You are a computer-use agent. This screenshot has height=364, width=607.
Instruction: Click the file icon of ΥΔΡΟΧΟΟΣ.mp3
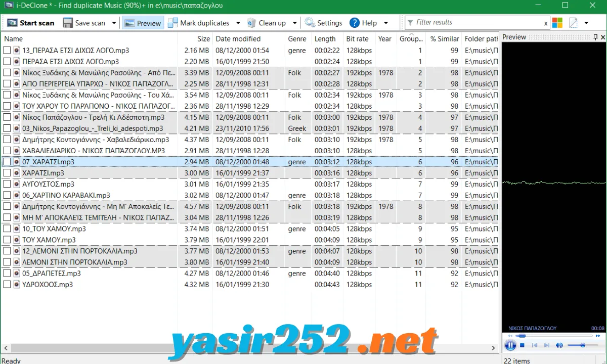[17, 284]
